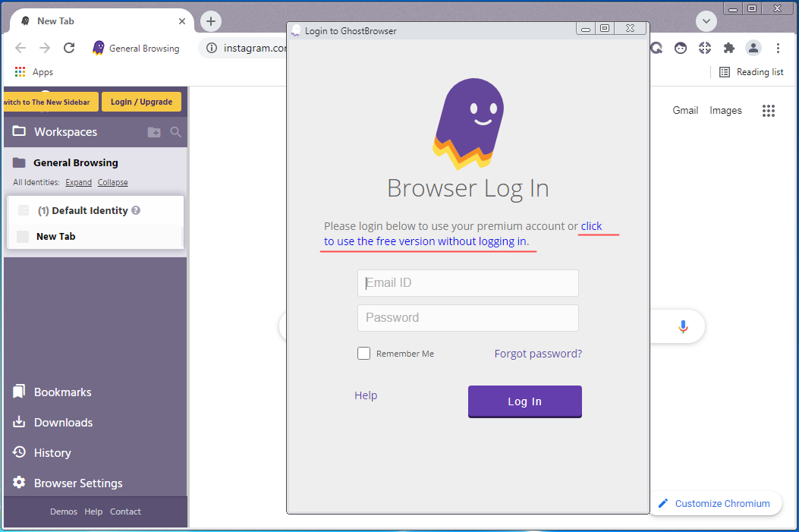Click the Login / Upgrade button
Screen dimensions: 799x532
click(x=142, y=102)
